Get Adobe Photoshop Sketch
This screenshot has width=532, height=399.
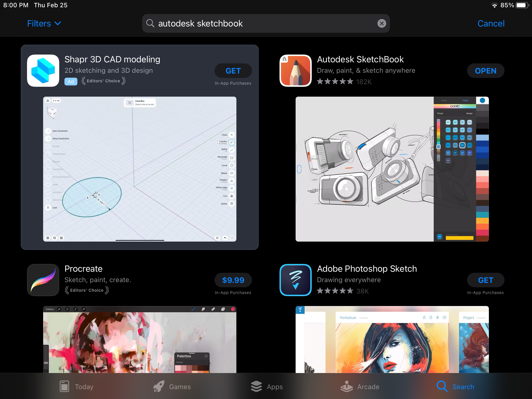pyautogui.click(x=486, y=280)
